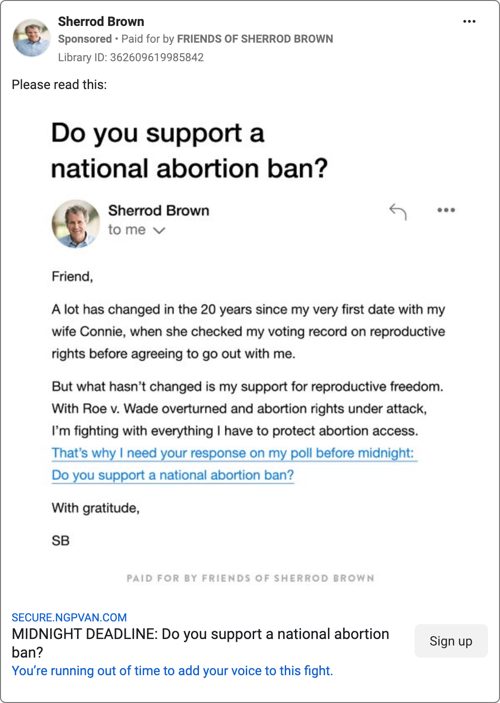The width and height of the screenshot is (500, 703).
Task: Click the email sender's avatar photo
Action: click(76, 224)
